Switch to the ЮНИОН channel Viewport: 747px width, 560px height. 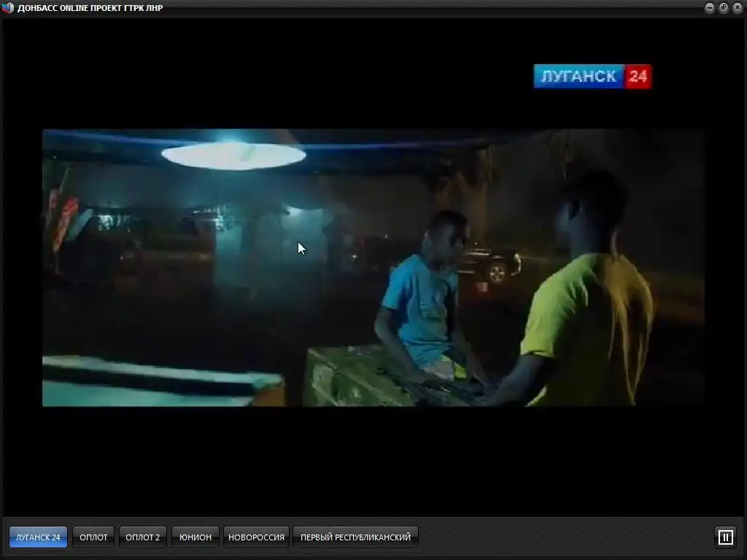tap(196, 537)
